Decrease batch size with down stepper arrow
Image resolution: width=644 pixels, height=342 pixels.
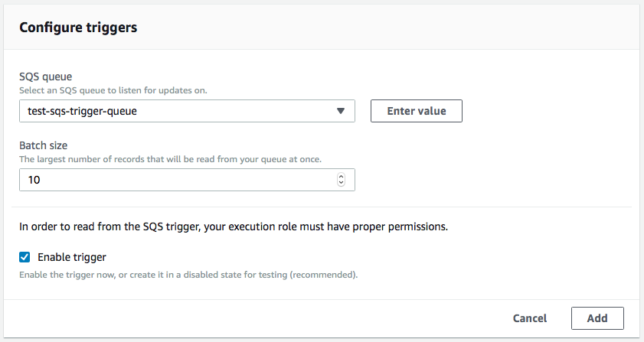coord(341,183)
